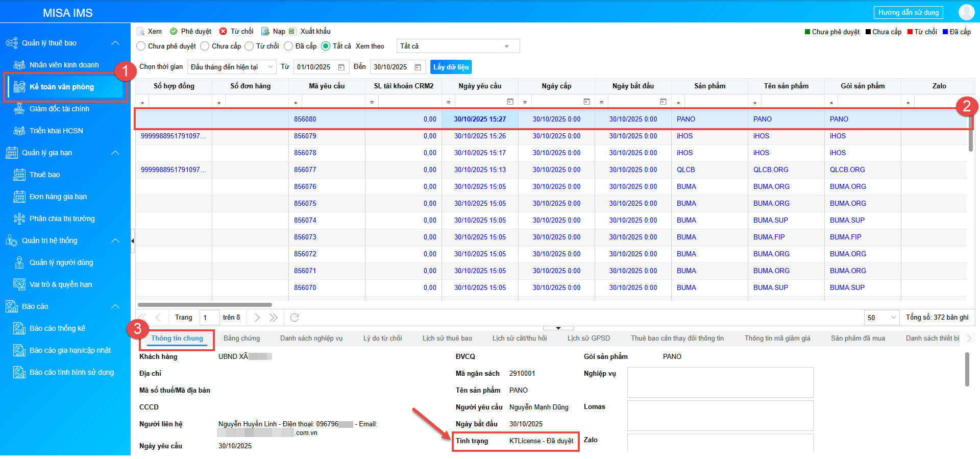The image size is (980, 459).
Task: Click the Nạp reload icon in toolbar
Action: click(265, 32)
